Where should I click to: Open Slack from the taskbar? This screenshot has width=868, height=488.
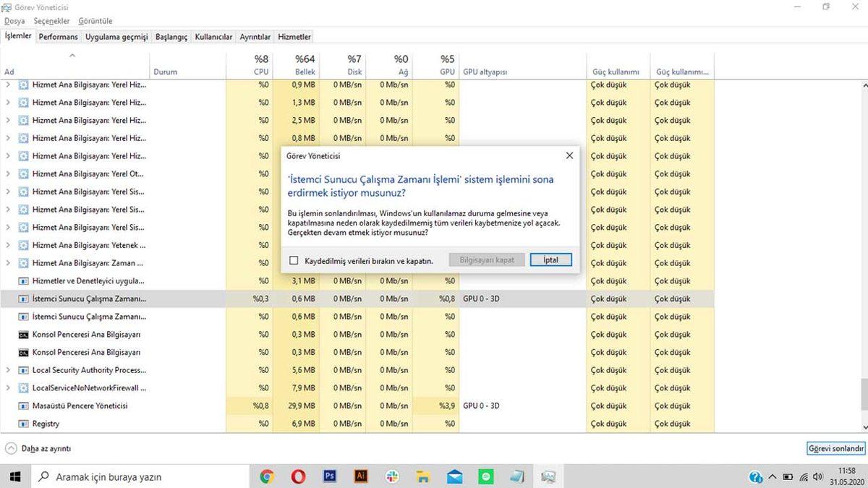point(392,476)
